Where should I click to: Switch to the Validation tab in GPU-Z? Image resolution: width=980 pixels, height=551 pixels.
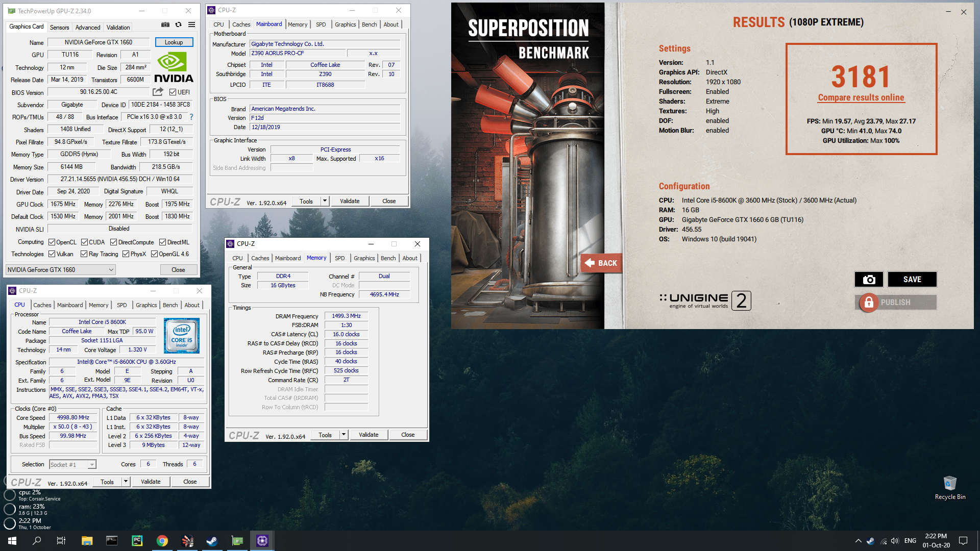pos(118,28)
